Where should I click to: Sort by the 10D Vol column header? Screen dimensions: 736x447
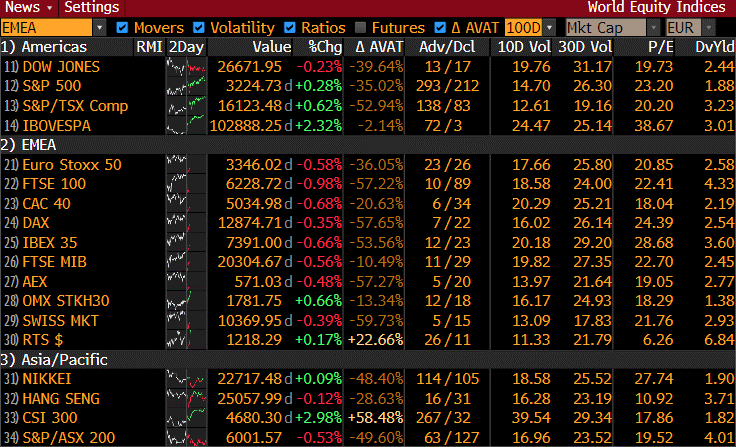(x=524, y=47)
